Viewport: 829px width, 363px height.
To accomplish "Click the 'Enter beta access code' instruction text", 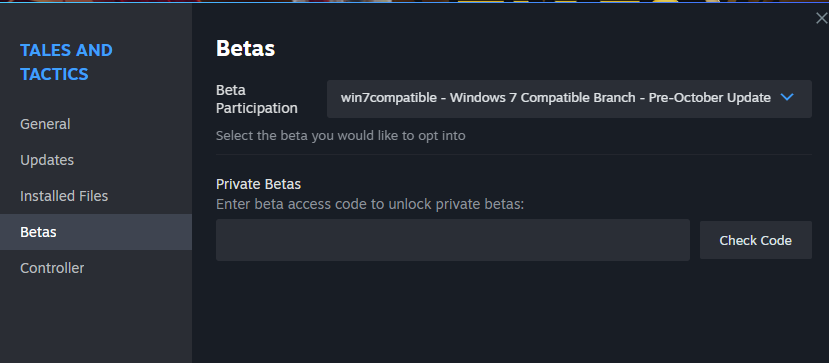I will [x=370, y=204].
